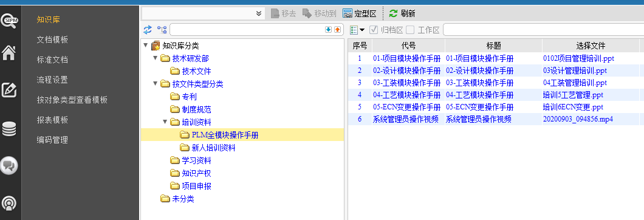Screen dimensions: 644x220
Task: Open the list view options dropdown icon
Action: pyautogui.click(x=357, y=30)
